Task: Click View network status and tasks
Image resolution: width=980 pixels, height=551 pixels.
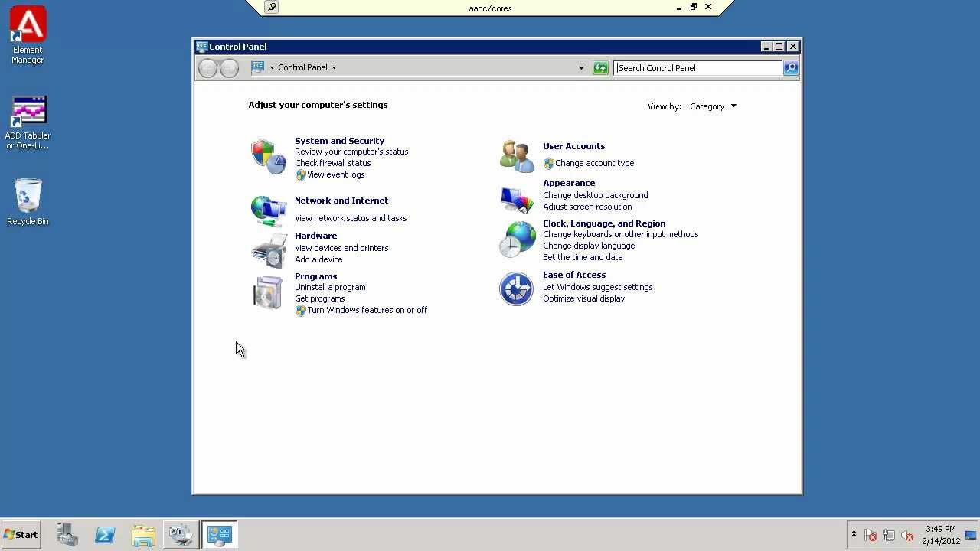Action: click(351, 218)
